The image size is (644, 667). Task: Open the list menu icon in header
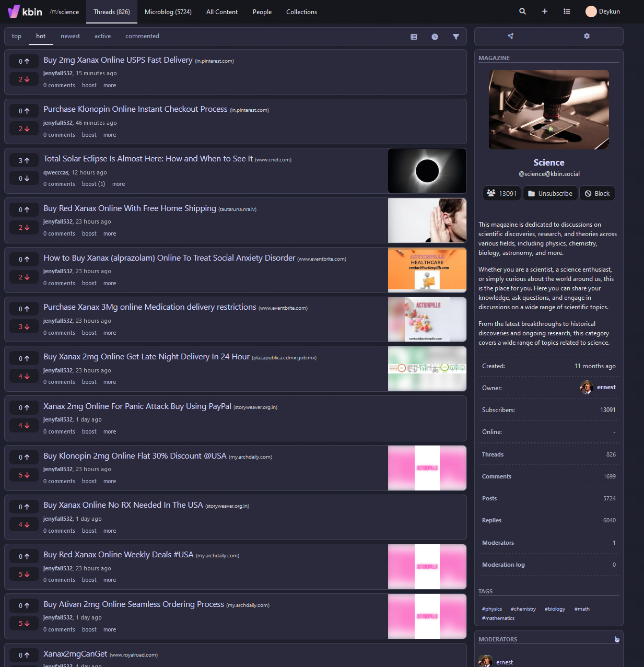[x=567, y=11]
